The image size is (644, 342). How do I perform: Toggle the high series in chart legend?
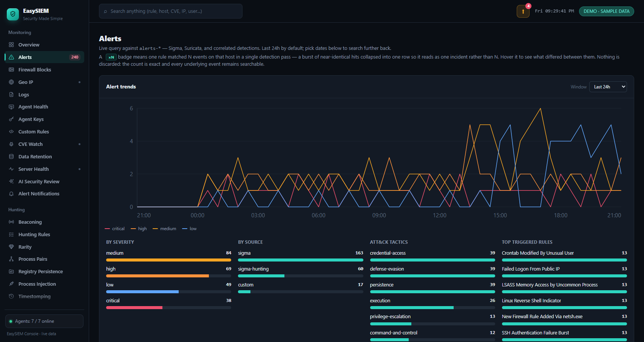[139, 229]
